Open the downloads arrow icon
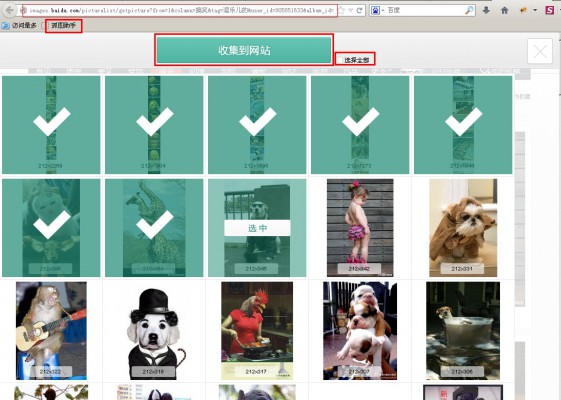561x400 pixels. pyautogui.click(x=486, y=10)
